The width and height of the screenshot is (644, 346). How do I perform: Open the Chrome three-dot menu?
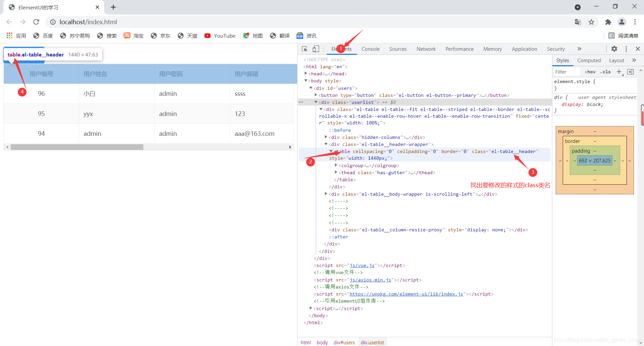(635, 22)
